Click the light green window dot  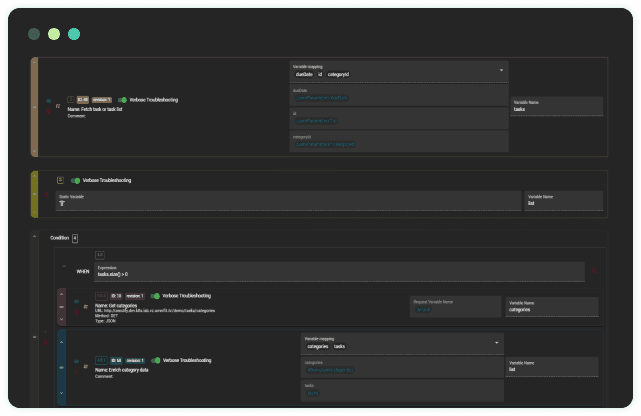pos(54,34)
